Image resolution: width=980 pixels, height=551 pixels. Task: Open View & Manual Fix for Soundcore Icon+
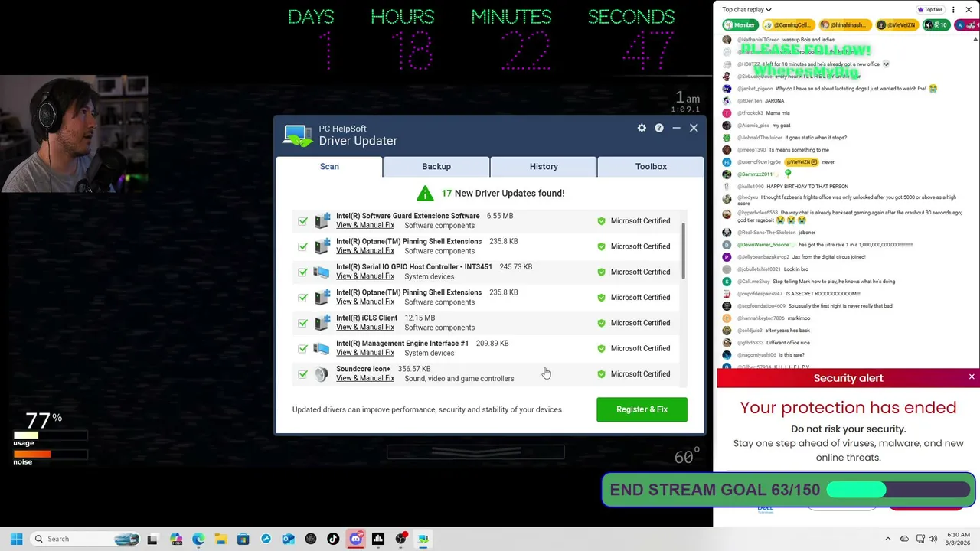pos(365,378)
